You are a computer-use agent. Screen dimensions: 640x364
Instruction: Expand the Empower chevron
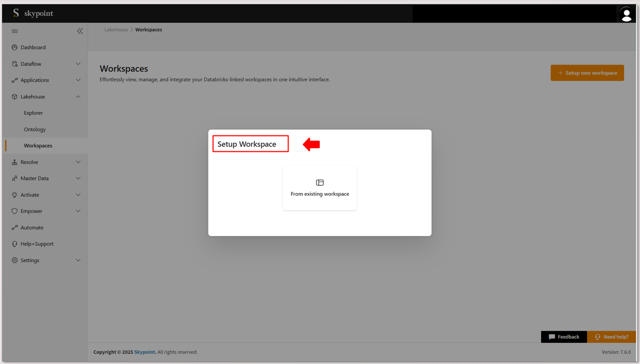tap(78, 211)
